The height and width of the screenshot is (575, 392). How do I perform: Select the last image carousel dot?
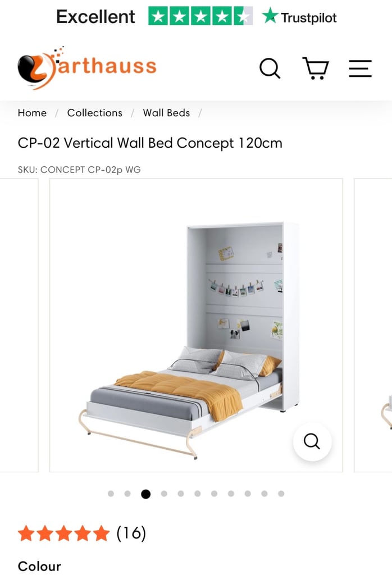[281, 494]
